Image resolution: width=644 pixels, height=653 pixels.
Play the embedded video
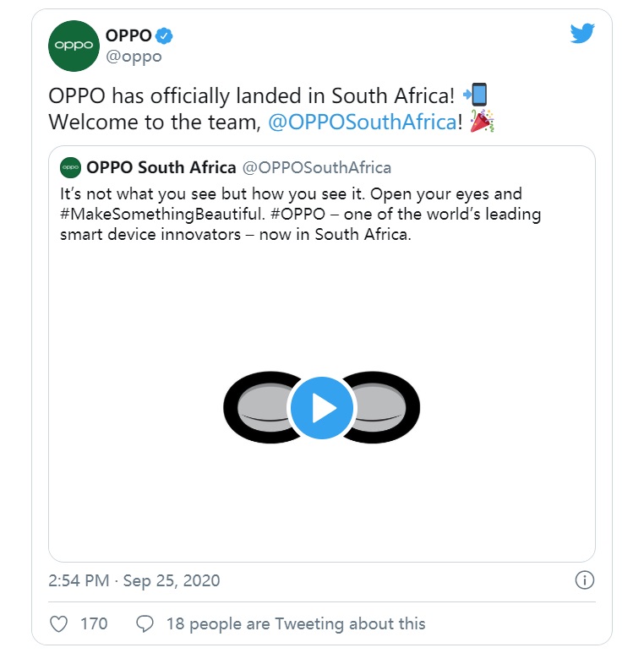(x=321, y=409)
